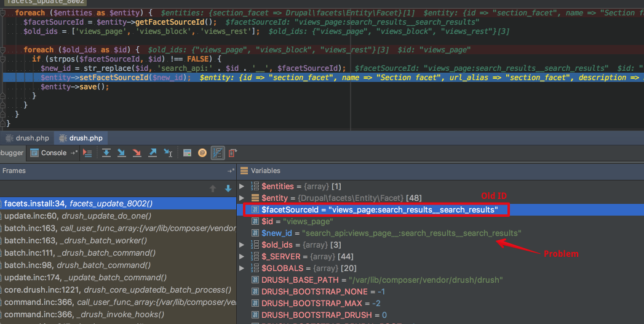Click the $entity->save(); code line
Screen dimensions: 644x324
pyautogui.click(x=75, y=87)
